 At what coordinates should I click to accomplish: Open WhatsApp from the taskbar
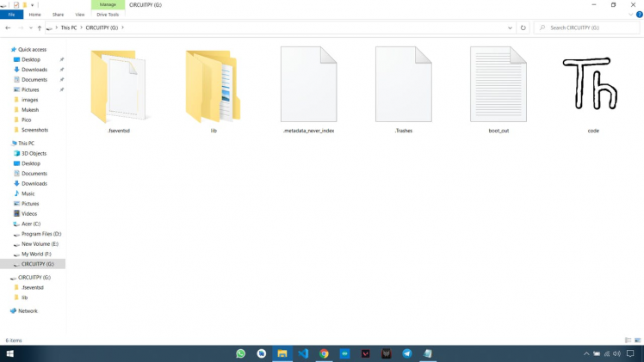click(241, 353)
